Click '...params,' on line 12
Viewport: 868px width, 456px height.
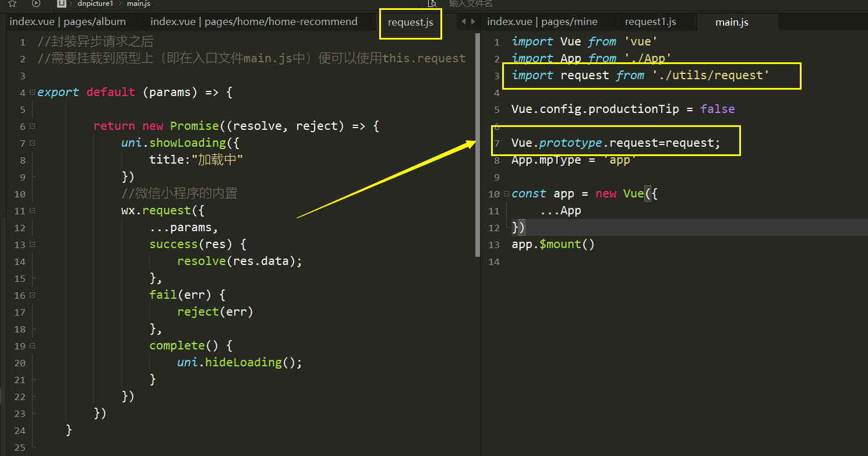pyautogui.click(x=184, y=227)
